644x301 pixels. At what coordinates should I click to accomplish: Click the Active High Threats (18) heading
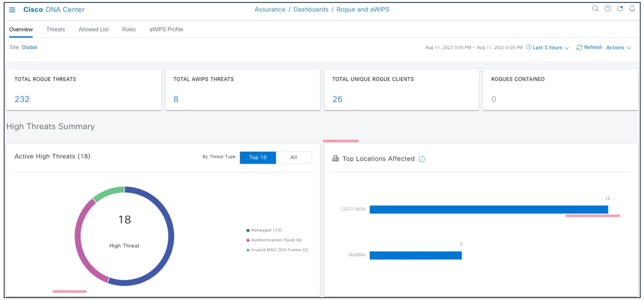pyautogui.click(x=52, y=156)
